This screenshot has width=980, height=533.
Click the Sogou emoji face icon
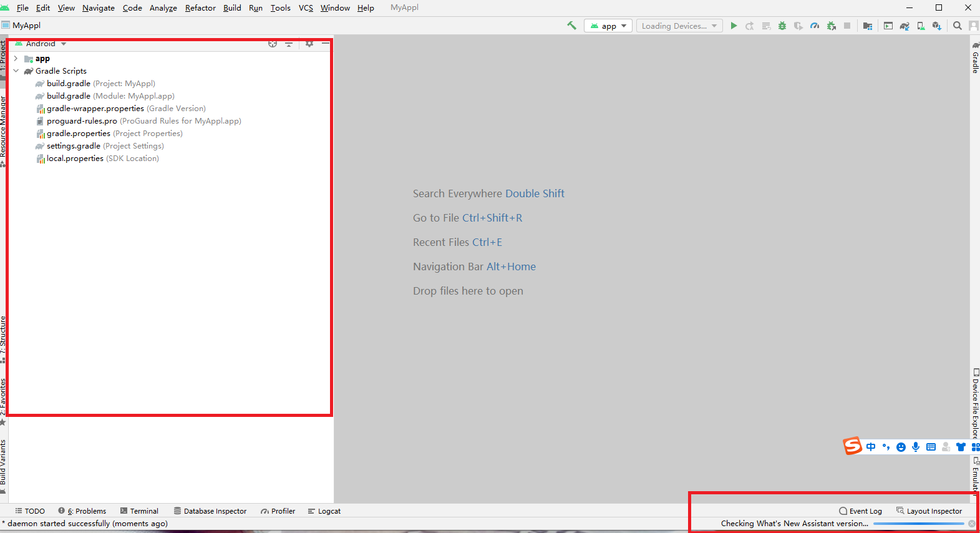click(901, 447)
